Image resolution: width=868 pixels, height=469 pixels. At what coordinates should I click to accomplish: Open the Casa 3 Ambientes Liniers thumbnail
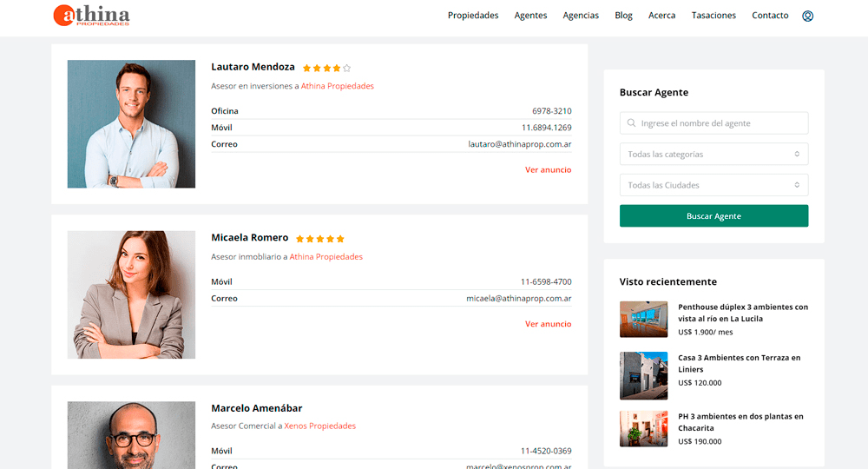point(643,376)
